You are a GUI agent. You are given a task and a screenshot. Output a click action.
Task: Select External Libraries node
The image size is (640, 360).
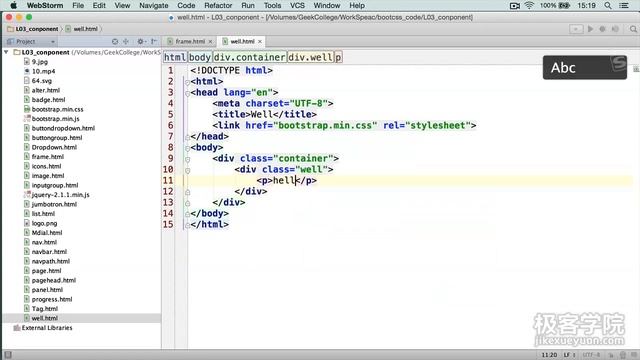(x=47, y=328)
